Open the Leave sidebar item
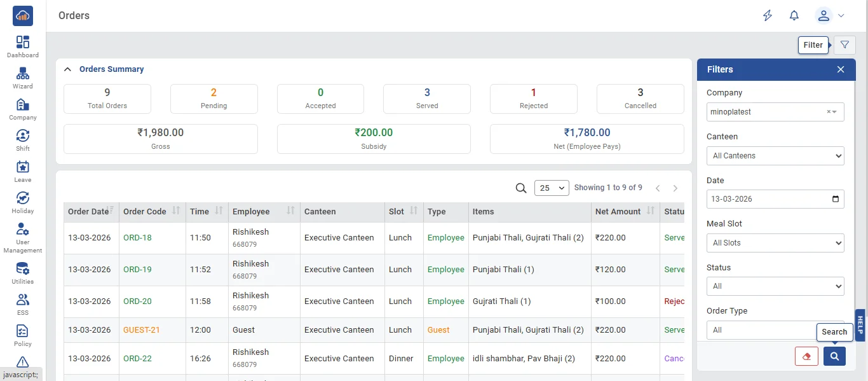The height and width of the screenshot is (381, 868). 23,172
